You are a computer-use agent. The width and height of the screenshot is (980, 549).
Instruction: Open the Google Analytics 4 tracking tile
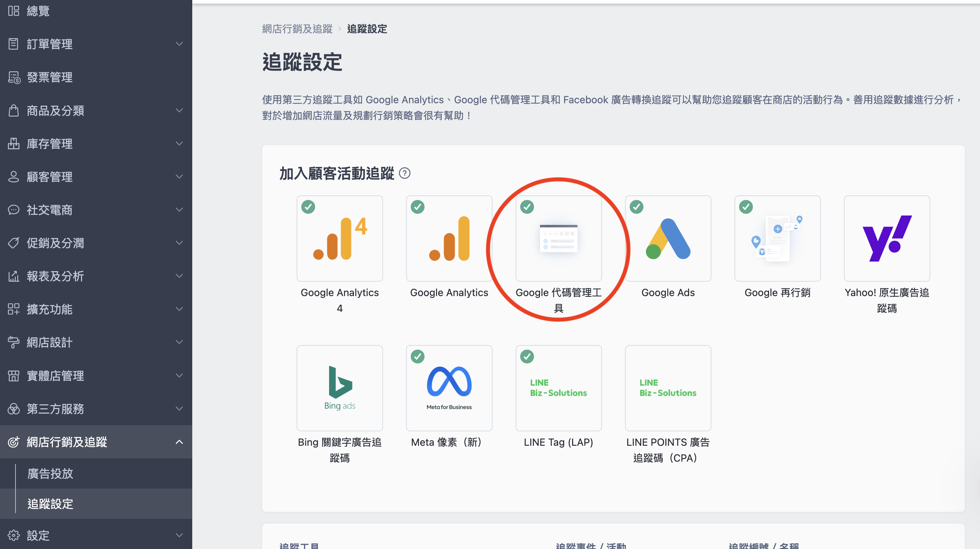(x=340, y=239)
